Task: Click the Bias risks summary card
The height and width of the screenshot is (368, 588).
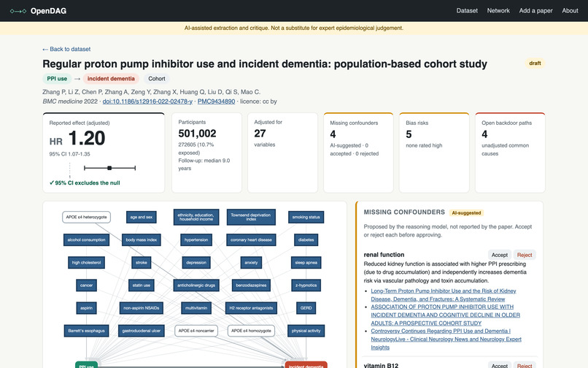Action: 434,153
